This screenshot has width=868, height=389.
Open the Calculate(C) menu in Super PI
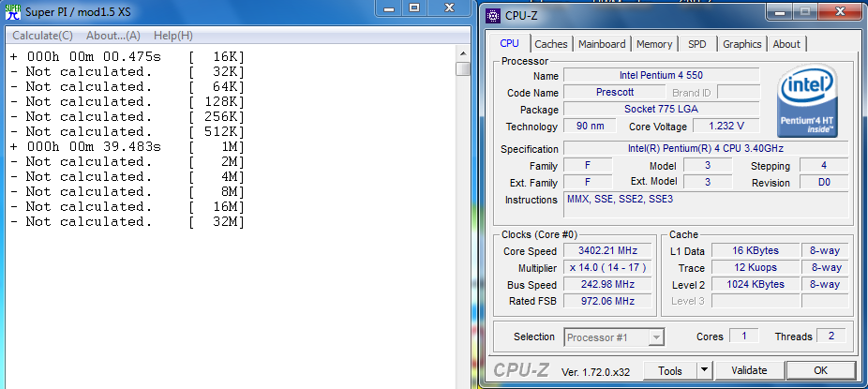click(x=42, y=36)
